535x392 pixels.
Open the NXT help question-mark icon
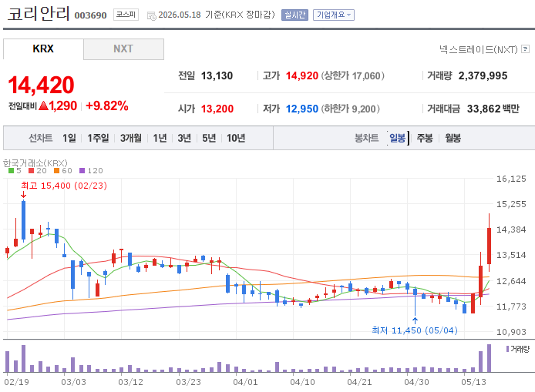[x=526, y=49]
